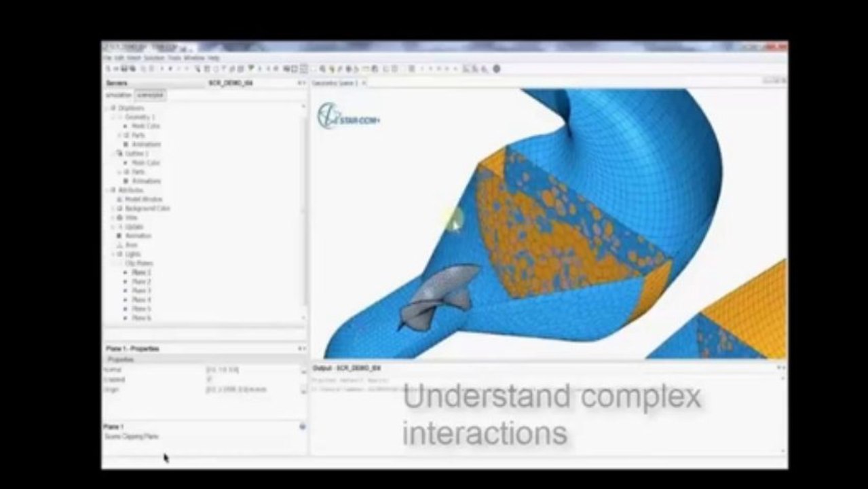The width and height of the screenshot is (868, 489).
Task: Expand the Update node
Action: [113, 227]
